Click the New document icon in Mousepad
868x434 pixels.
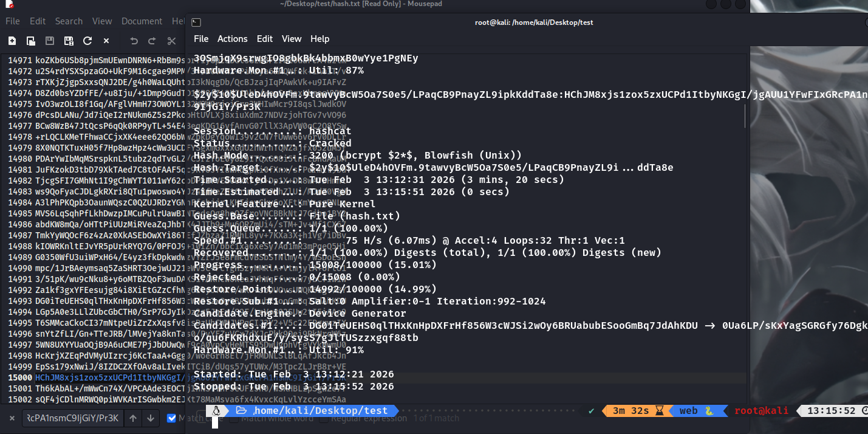click(12, 41)
